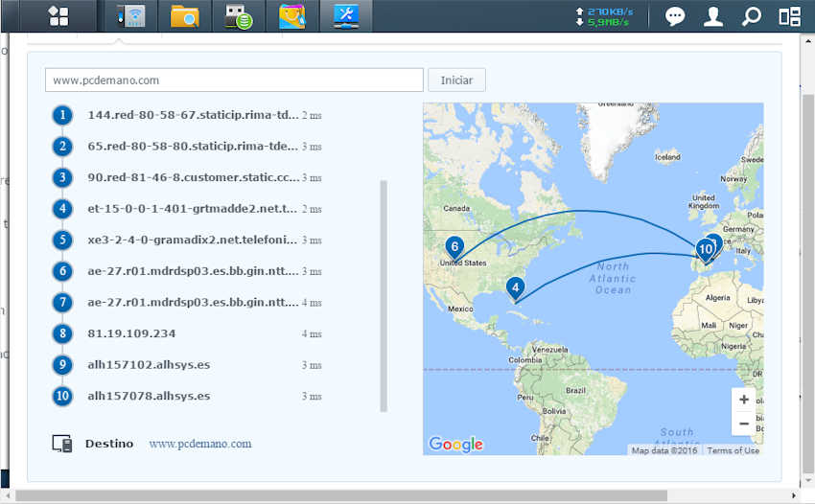Open the File Station folder icon
The height and width of the screenshot is (504, 815).
tap(184, 16)
